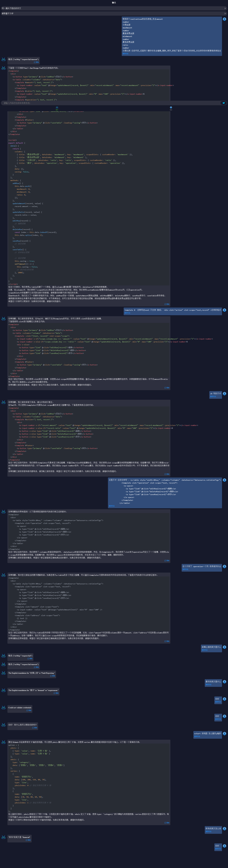Screen dimensions: 228x868
Task: Copy the ':slot' syntax correction answer
Action: pyautogui.click(x=167, y=388)
